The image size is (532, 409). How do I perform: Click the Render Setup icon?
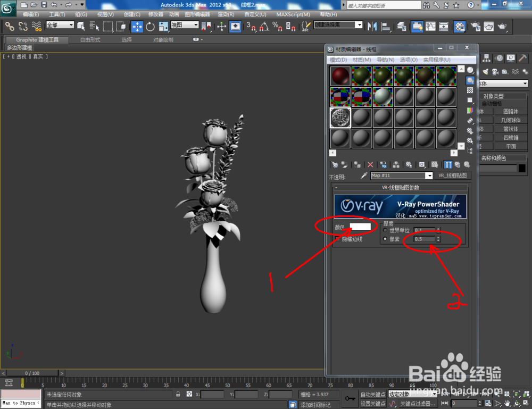coord(475,27)
